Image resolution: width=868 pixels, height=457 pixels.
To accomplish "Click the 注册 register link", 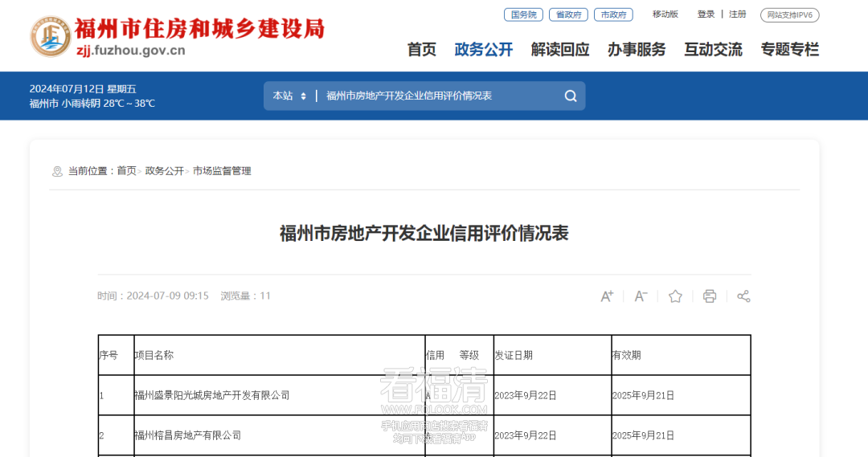I will [737, 14].
